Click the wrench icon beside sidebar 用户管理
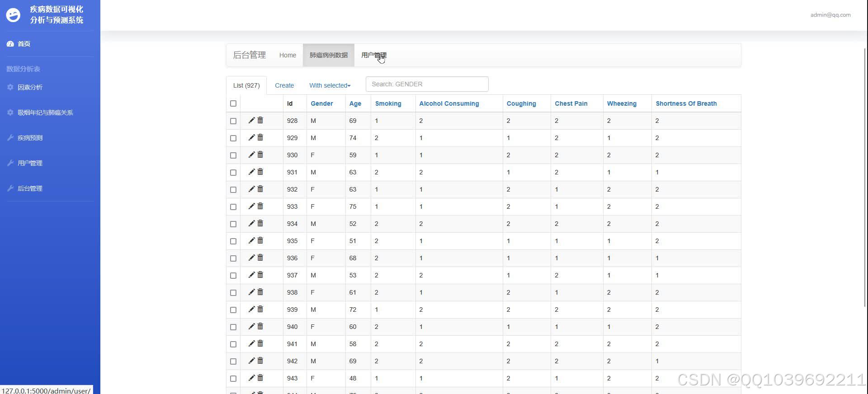 [x=10, y=163]
